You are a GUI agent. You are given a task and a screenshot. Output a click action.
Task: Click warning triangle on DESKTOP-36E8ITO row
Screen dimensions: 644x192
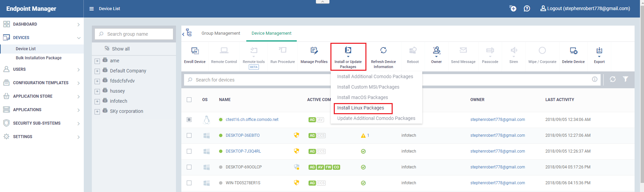point(363,135)
